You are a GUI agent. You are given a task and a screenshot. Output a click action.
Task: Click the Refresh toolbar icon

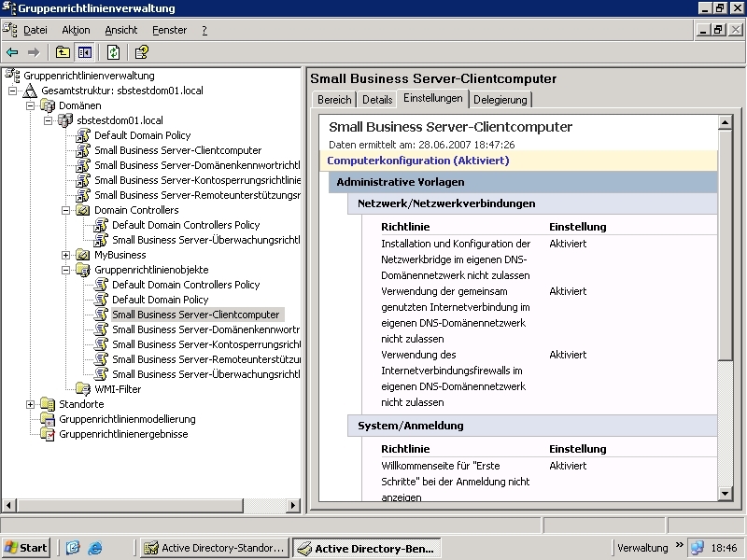tap(113, 52)
